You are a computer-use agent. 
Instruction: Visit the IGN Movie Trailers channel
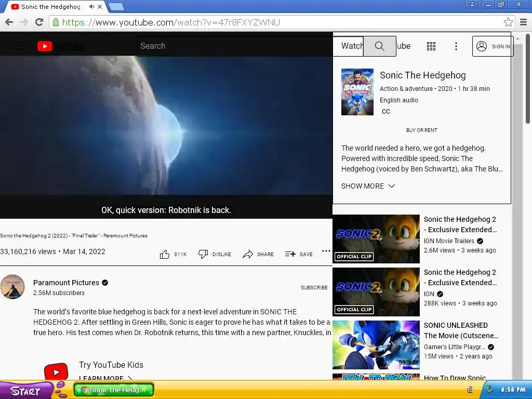(x=449, y=241)
